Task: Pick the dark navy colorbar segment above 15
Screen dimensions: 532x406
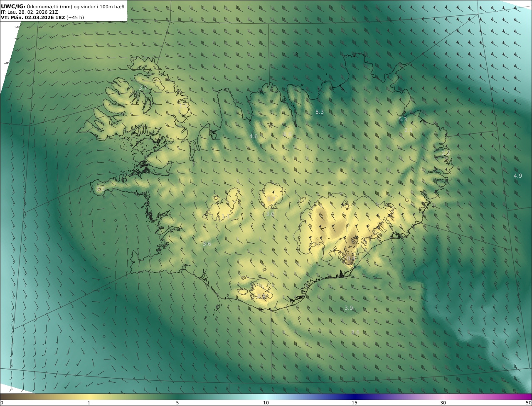Action: tap(355, 396)
